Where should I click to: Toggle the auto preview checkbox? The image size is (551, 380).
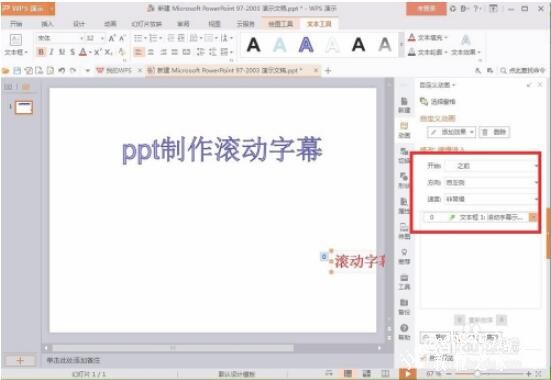(x=423, y=358)
